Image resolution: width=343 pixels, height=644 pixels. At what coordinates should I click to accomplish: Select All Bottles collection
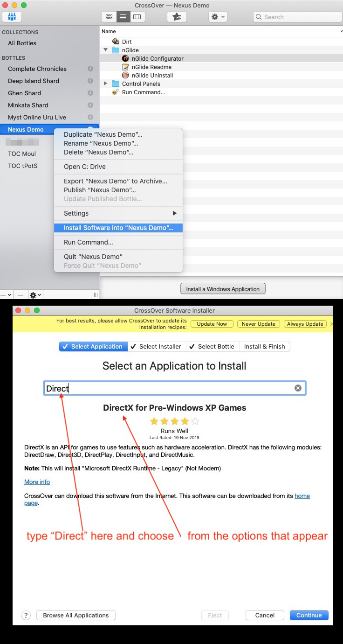[22, 43]
